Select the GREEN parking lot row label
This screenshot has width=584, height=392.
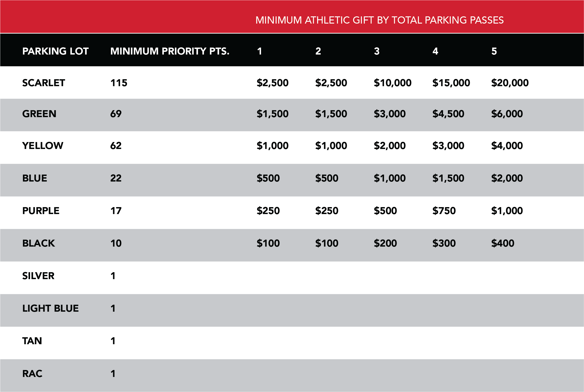click(x=39, y=114)
